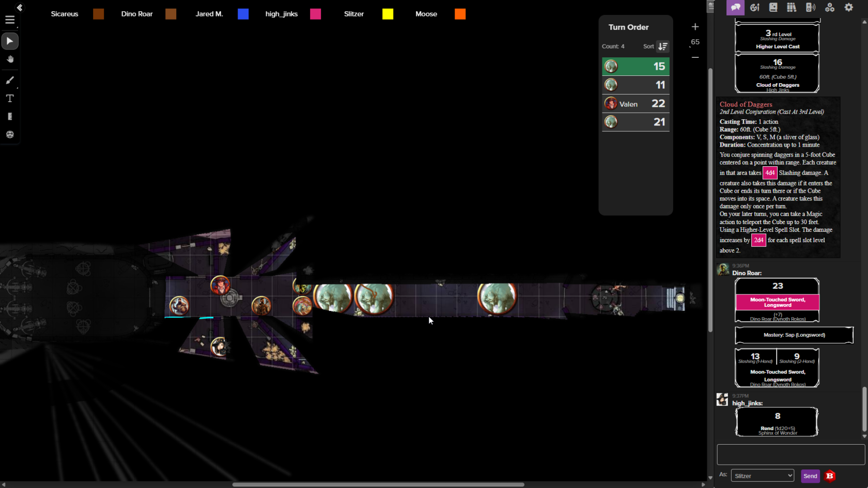Zoom out with the minus icon
The image size is (868, 488).
pyautogui.click(x=695, y=57)
